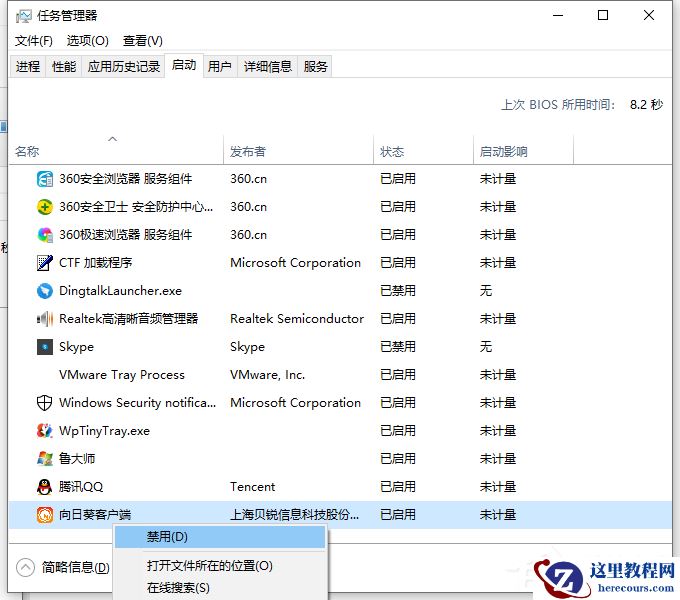This screenshot has width=680, height=600.
Task: Click the VMware, Inc. publisher cell
Action: click(x=268, y=375)
